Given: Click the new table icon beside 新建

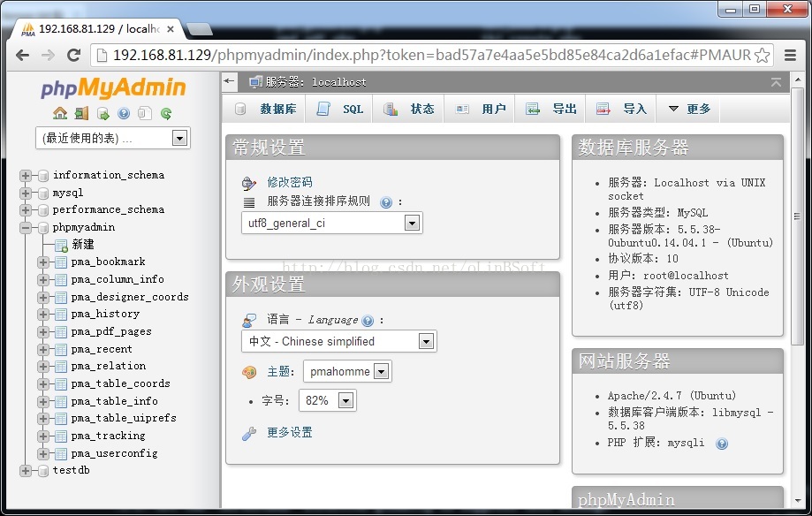Looking at the screenshot, I should point(61,245).
